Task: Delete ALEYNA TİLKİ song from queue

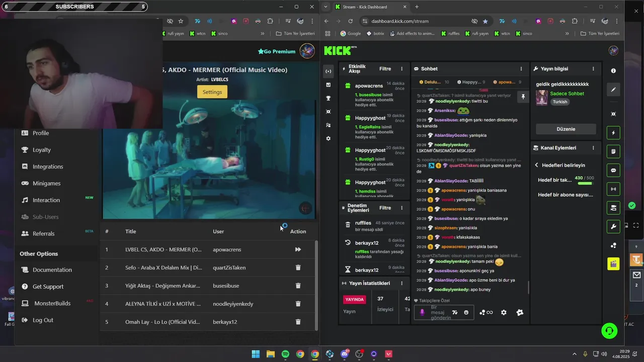Action: point(298,304)
